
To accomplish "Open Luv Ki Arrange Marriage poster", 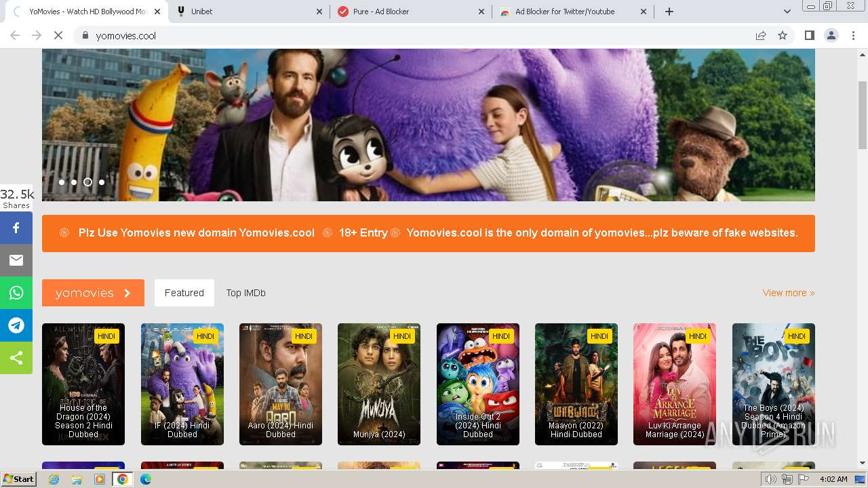I will coord(675,384).
